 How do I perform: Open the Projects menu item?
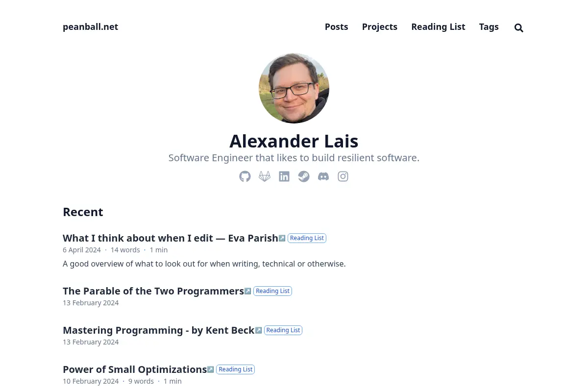(380, 27)
